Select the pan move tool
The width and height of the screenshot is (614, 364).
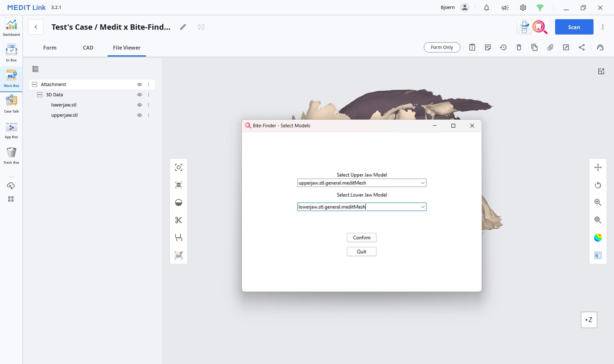point(598,167)
